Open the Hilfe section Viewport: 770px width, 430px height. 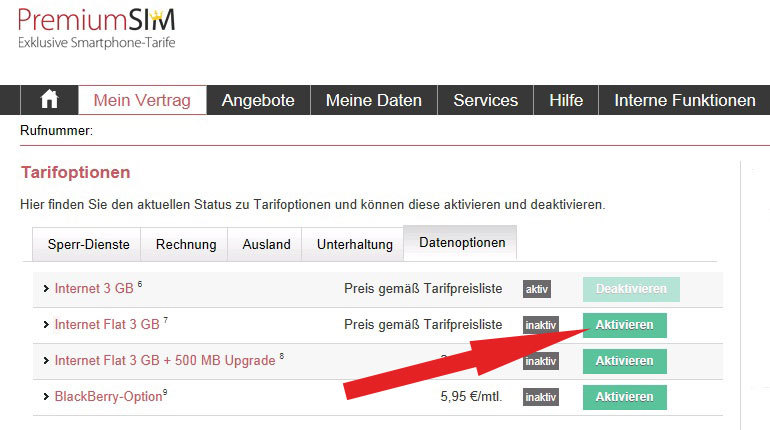tap(566, 100)
